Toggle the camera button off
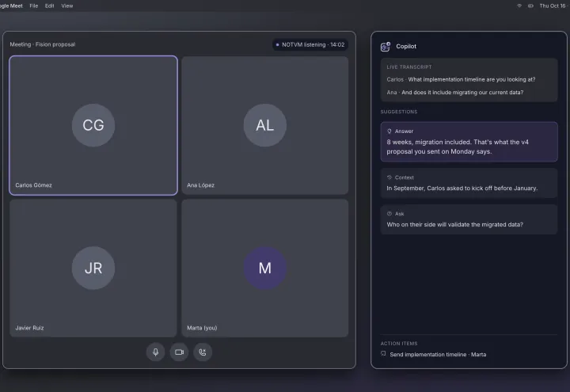This screenshot has width=570, height=392. tap(179, 352)
